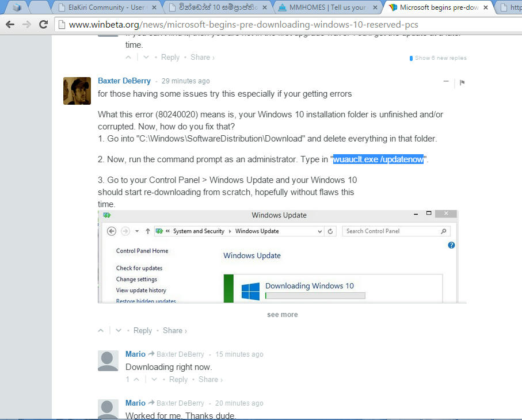Reply to the top comment above Baxter's

(170, 57)
